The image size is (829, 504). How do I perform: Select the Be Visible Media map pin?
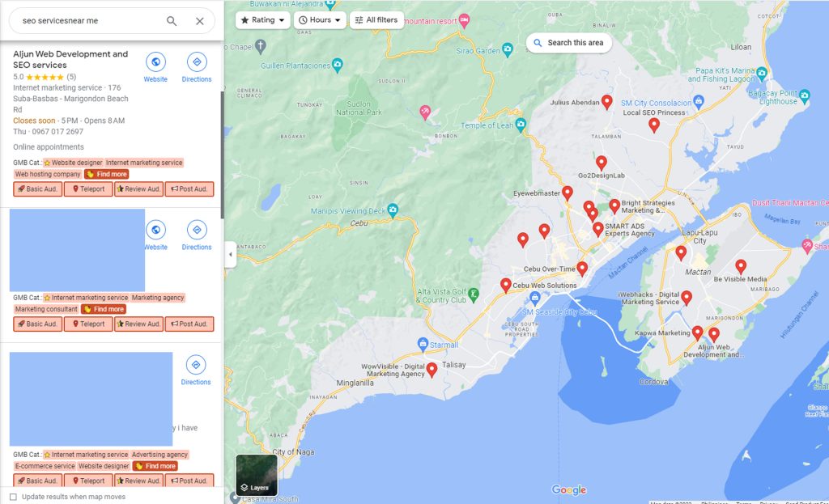[x=741, y=266]
